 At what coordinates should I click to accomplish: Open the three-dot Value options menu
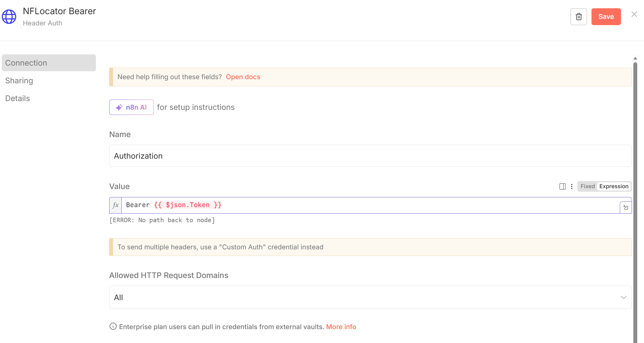572,186
